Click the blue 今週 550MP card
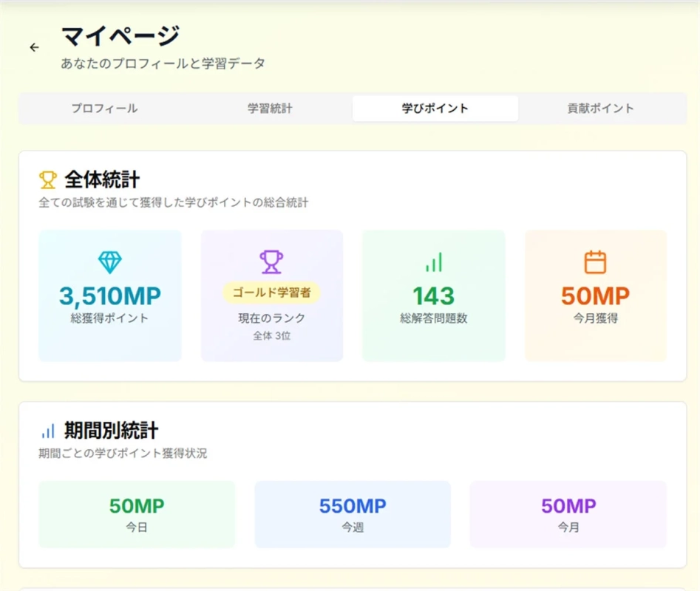The height and width of the screenshot is (591, 700). (352, 514)
